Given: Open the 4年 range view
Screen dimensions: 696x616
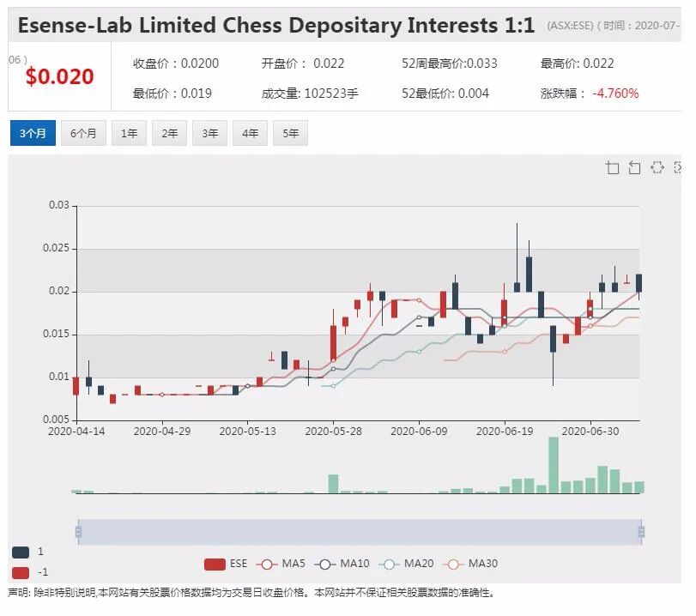Looking at the screenshot, I should point(251,133).
